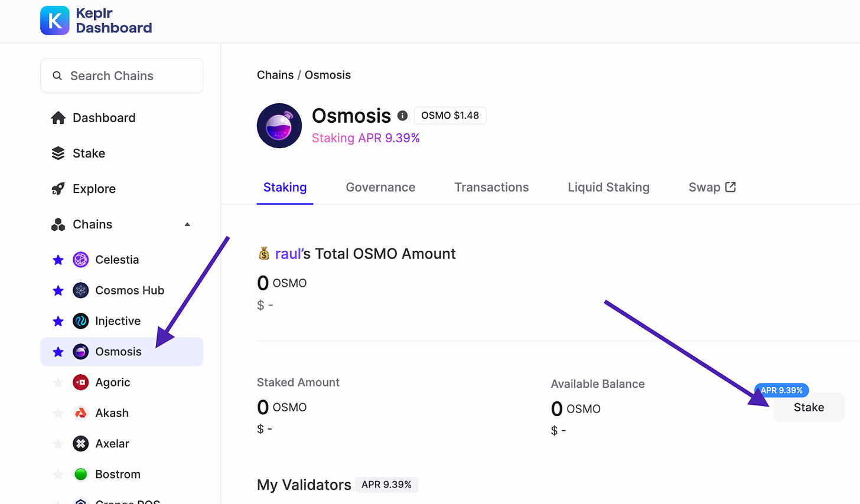860x504 pixels.
Task: Open the Staking tab
Action: 285,188
